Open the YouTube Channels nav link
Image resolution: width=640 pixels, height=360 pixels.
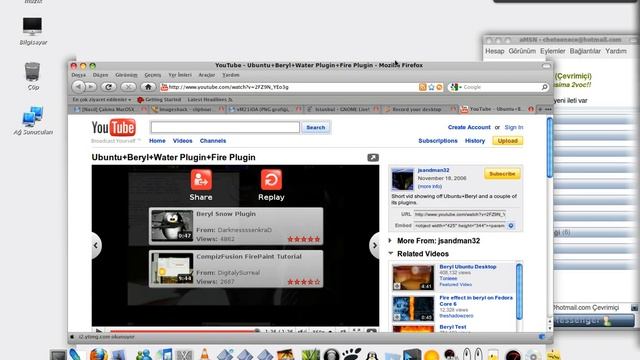click(213, 141)
